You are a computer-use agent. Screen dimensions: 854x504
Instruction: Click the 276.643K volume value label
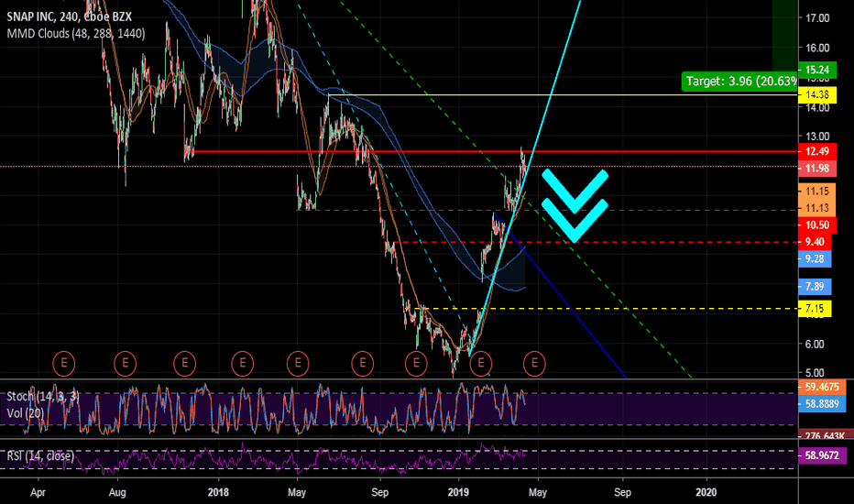(822, 435)
